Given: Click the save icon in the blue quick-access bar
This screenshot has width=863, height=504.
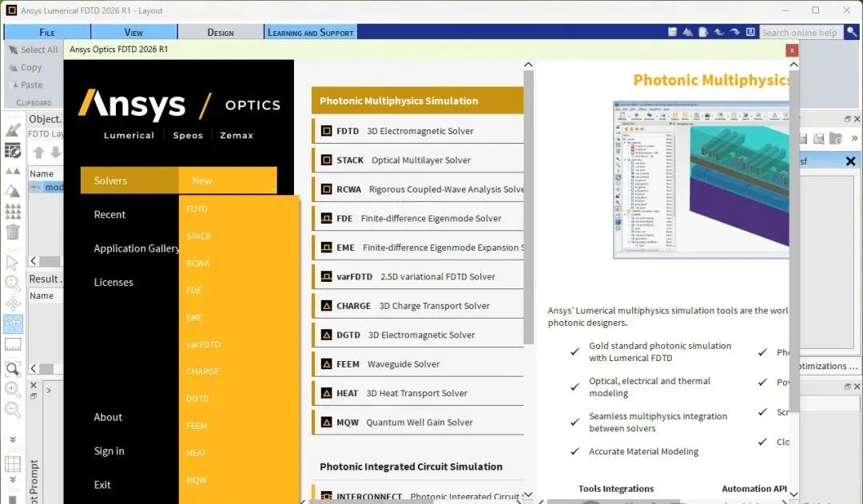Looking at the screenshot, I should click(x=672, y=32).
